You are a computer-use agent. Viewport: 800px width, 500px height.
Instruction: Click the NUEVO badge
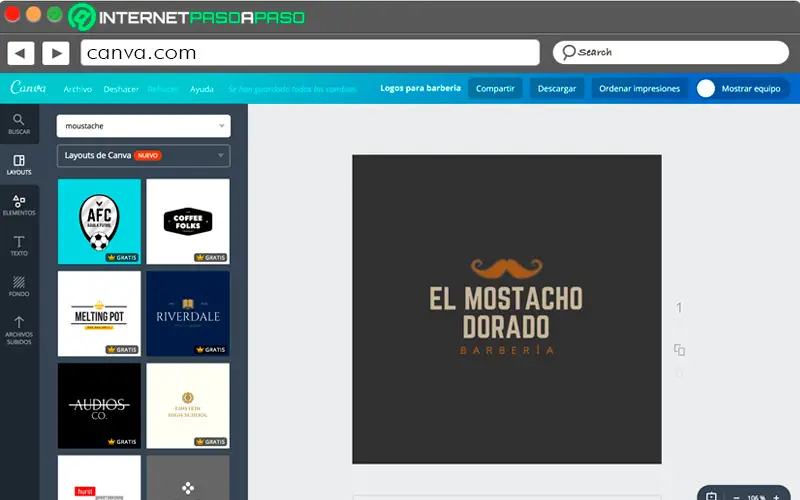[148, 156]
